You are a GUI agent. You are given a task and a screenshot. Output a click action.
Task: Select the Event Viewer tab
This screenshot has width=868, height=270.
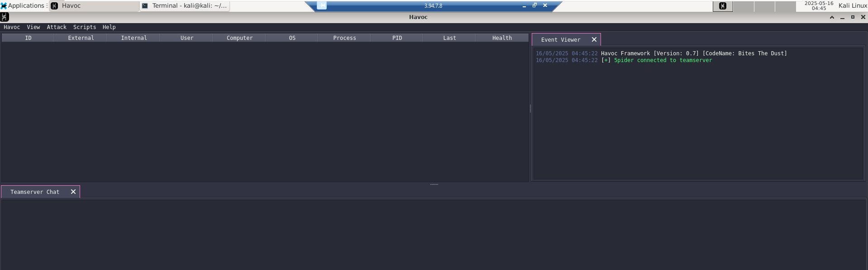pyautogui.click(x=560, y=40)
